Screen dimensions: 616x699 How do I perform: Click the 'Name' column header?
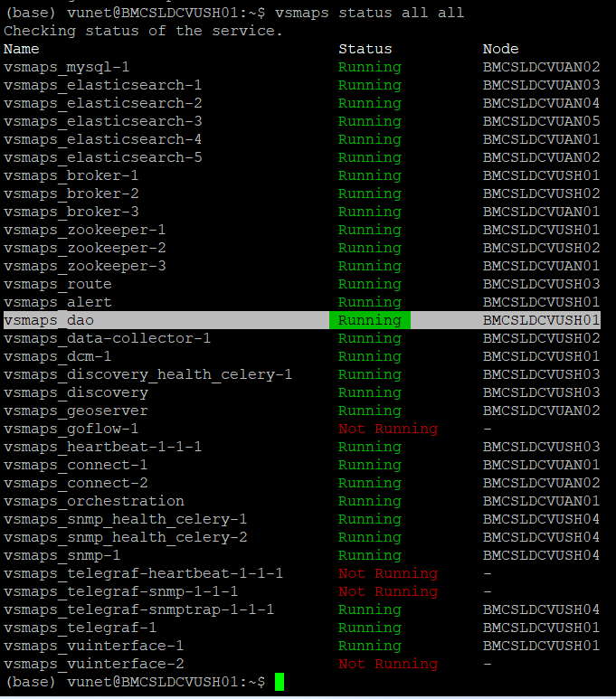(22, 49)
